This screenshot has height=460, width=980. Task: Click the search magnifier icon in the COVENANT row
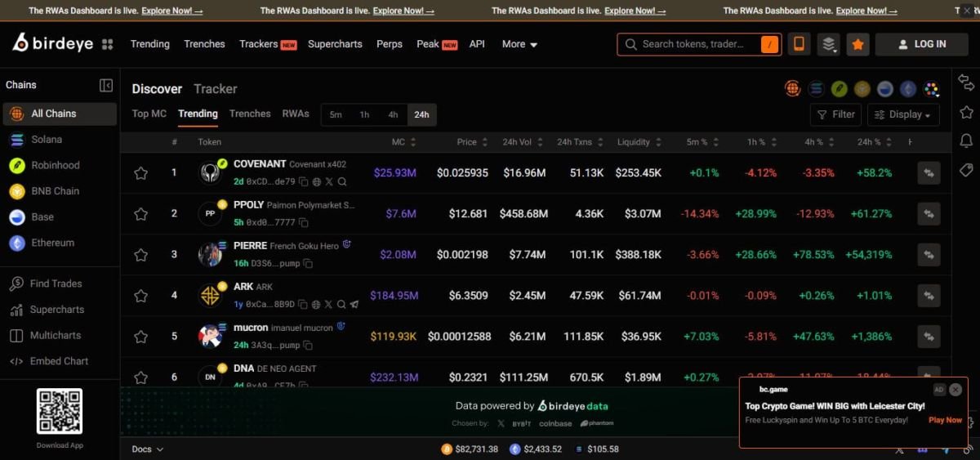(342, 181)
